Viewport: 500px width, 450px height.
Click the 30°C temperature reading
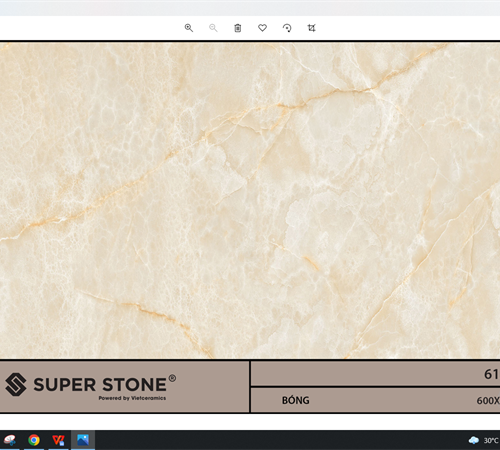pos(491,441)
